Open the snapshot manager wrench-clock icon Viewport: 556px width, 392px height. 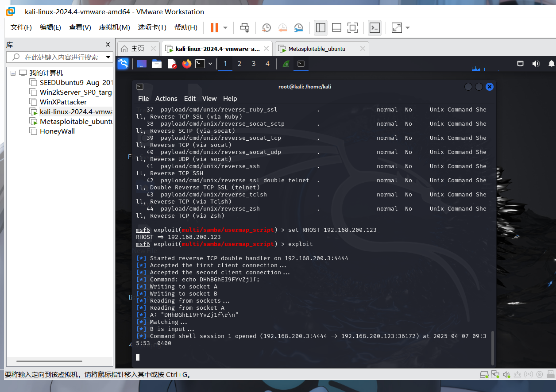click(x=299, y=28)
